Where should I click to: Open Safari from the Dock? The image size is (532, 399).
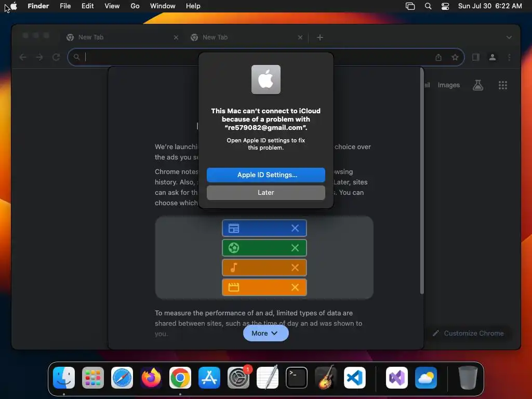pos(122,378)
